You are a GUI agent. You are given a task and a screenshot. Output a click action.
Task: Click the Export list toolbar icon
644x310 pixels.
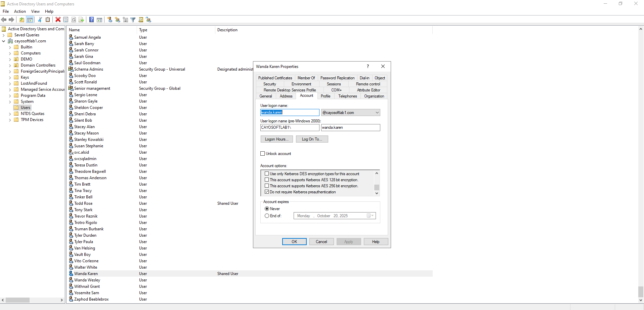(x=81, y=20)
